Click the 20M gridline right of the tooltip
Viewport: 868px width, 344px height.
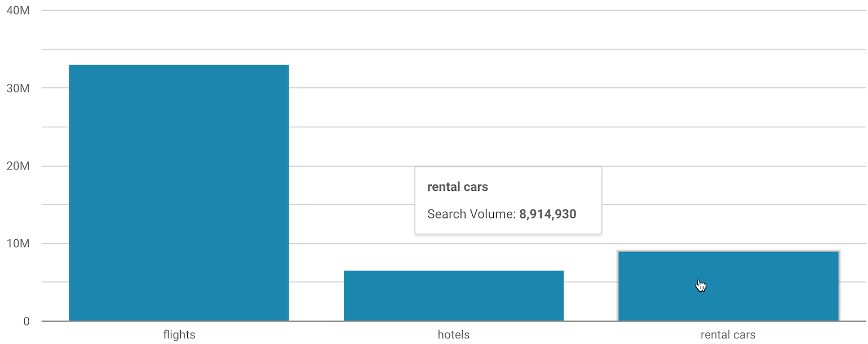(x=733, y=166)
